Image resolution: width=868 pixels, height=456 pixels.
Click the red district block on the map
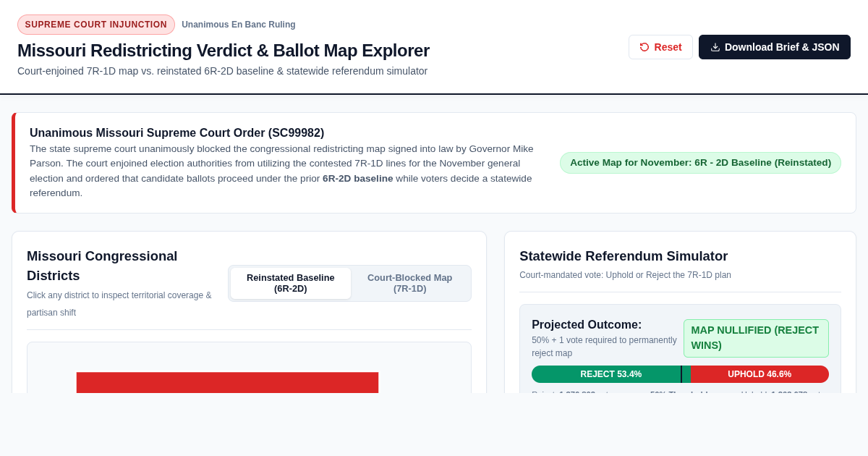tap(227, 383)
